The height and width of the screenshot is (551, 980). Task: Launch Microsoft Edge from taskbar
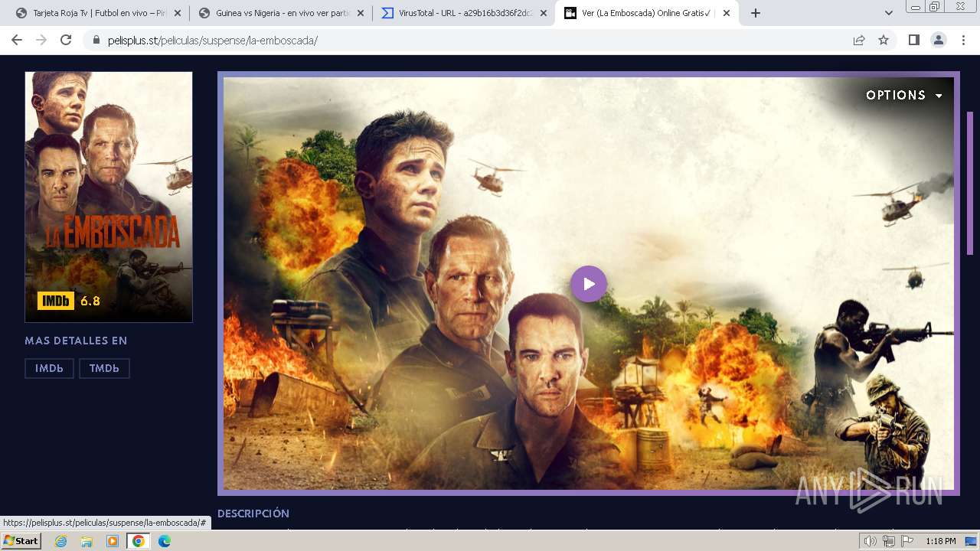165,541
